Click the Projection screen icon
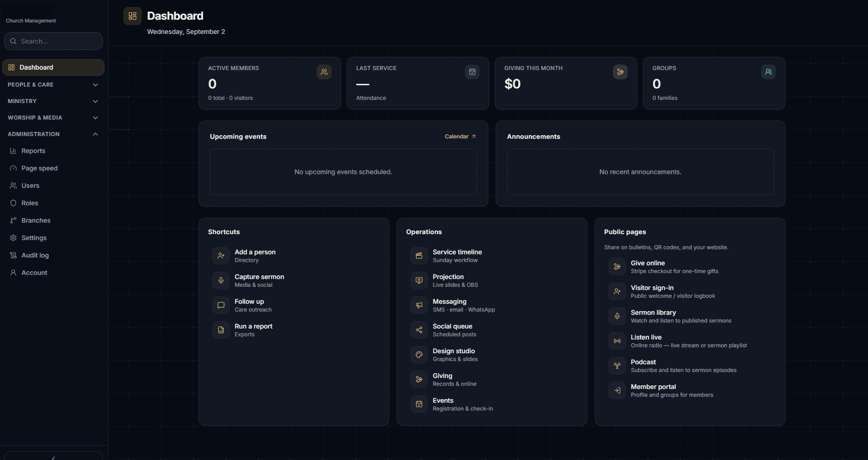 point(419,280)
